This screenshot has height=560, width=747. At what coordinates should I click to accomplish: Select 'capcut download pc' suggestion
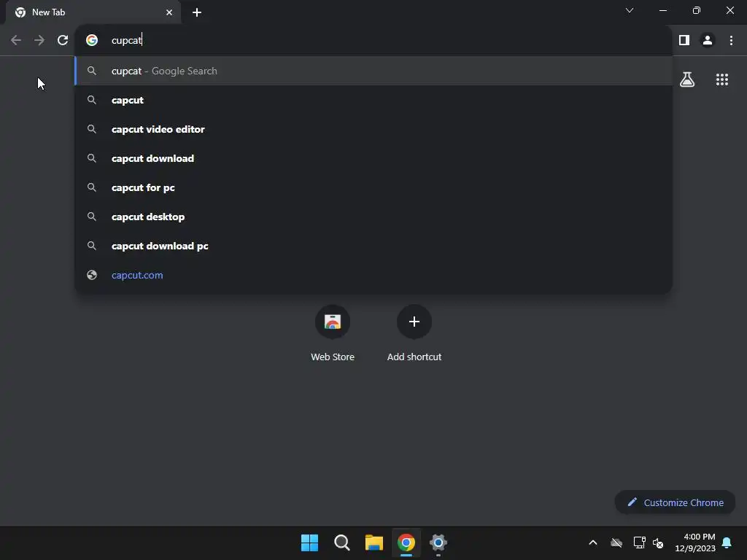[x=373, y=246]
